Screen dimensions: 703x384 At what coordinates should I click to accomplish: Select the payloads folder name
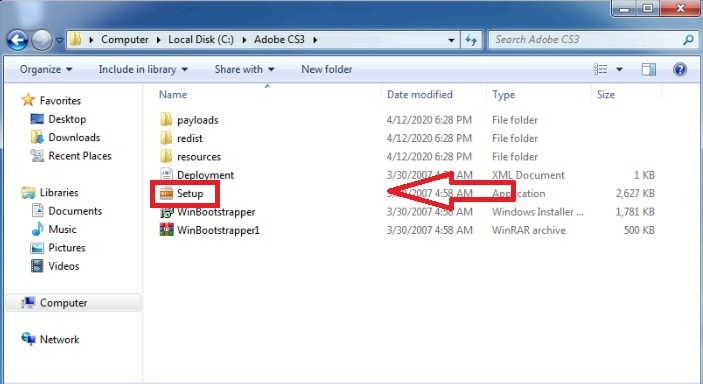(x=198, y=120)
